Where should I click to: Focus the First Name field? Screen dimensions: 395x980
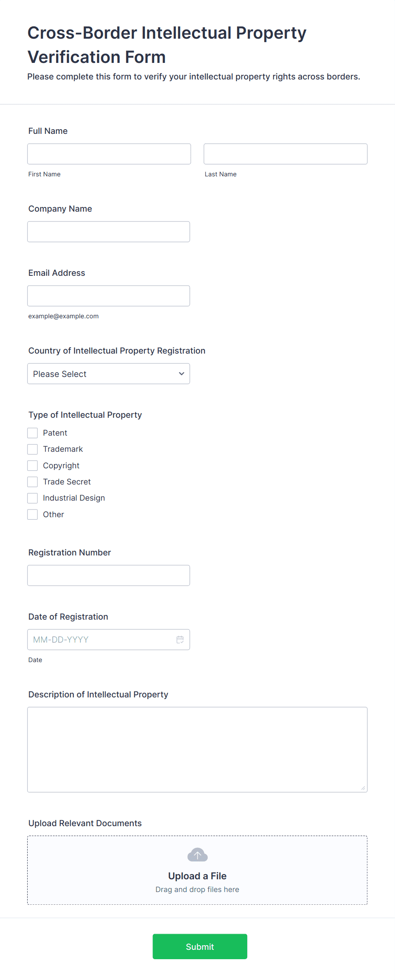[x=109, y=154]
